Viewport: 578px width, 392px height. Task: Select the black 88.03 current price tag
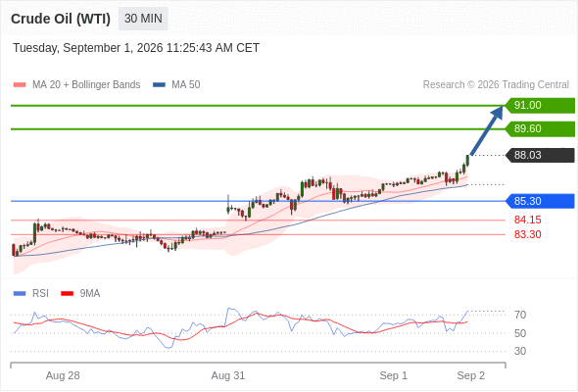[540, 155]
